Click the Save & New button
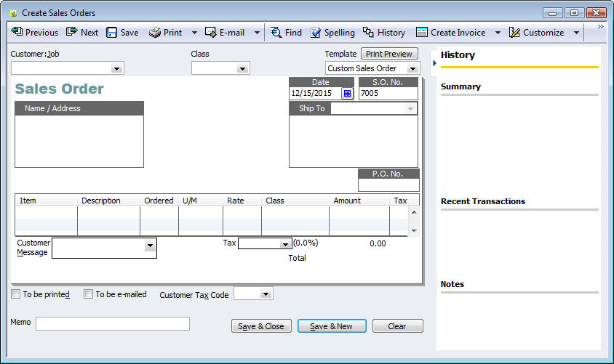 [332, 326]
